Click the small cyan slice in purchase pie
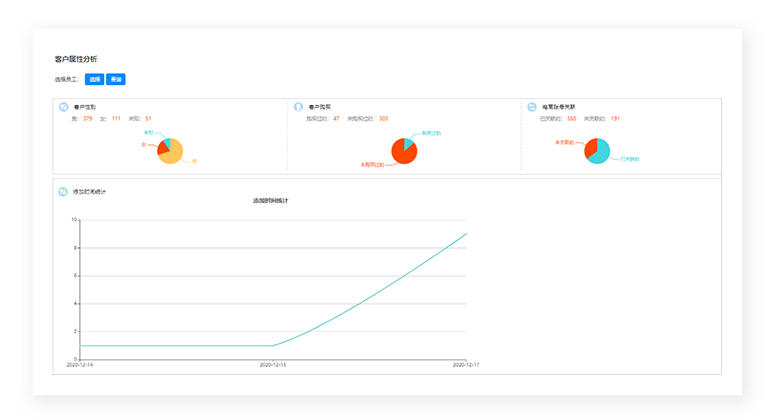 coord(408,142)
